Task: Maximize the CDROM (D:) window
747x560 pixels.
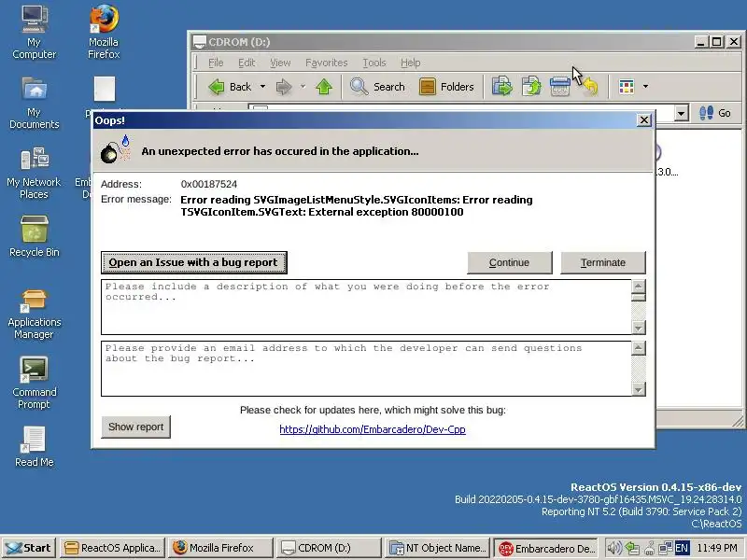Action: (x=716, y=42)
